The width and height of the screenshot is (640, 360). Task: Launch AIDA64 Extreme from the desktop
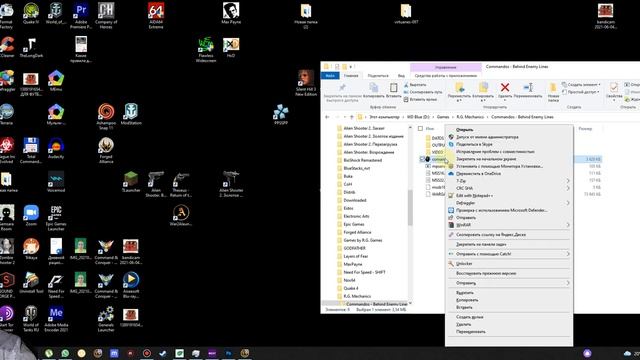[156, 16]
